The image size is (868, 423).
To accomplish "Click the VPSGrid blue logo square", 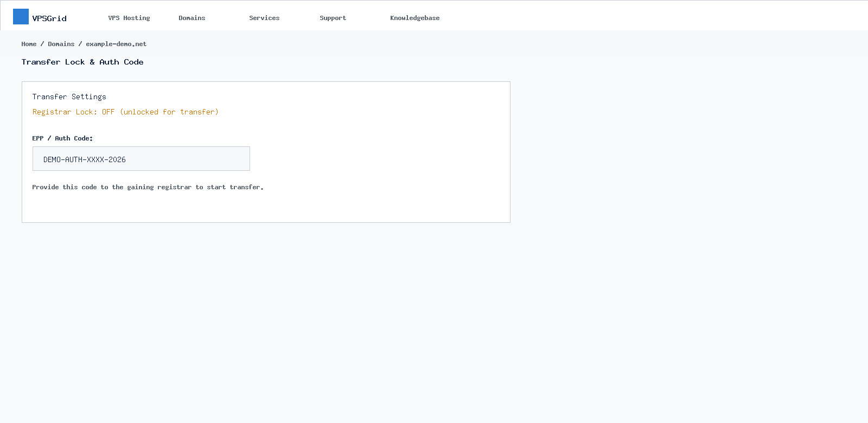I will (21, 16).
